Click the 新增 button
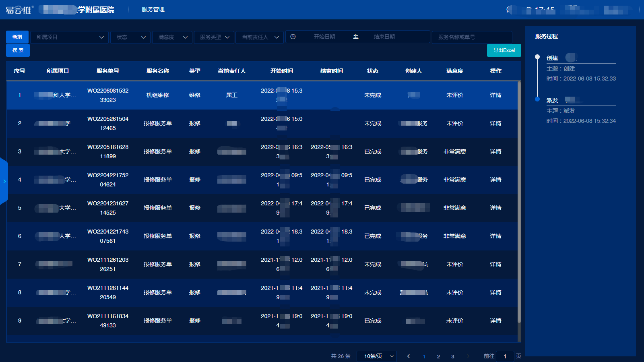 pyautogui.click(x=17, y=37)
